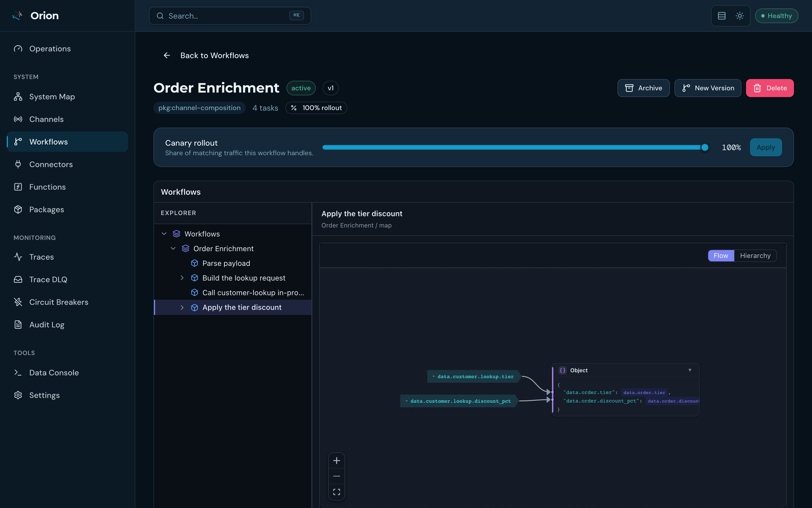Switch to Flow view
812x508 pixels.
(721, 256)
